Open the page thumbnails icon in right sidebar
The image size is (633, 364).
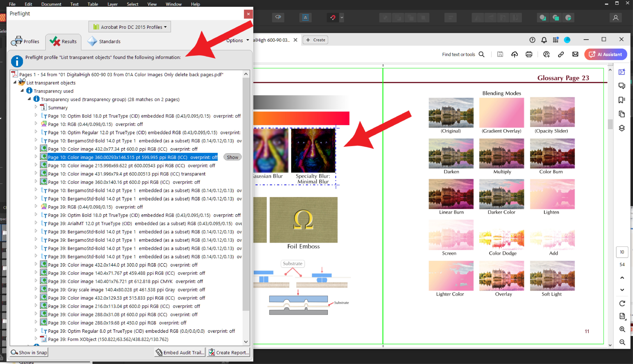(x=622, y=114)
